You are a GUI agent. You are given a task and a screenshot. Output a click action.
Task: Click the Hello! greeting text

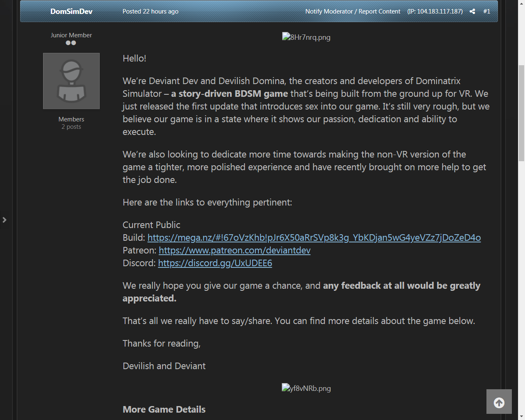[135, 58]
